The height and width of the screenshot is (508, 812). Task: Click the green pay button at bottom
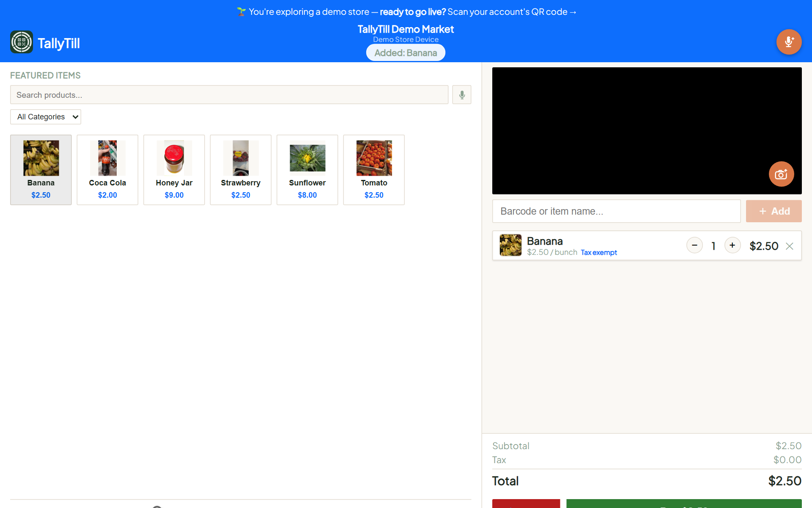[684, 504]
